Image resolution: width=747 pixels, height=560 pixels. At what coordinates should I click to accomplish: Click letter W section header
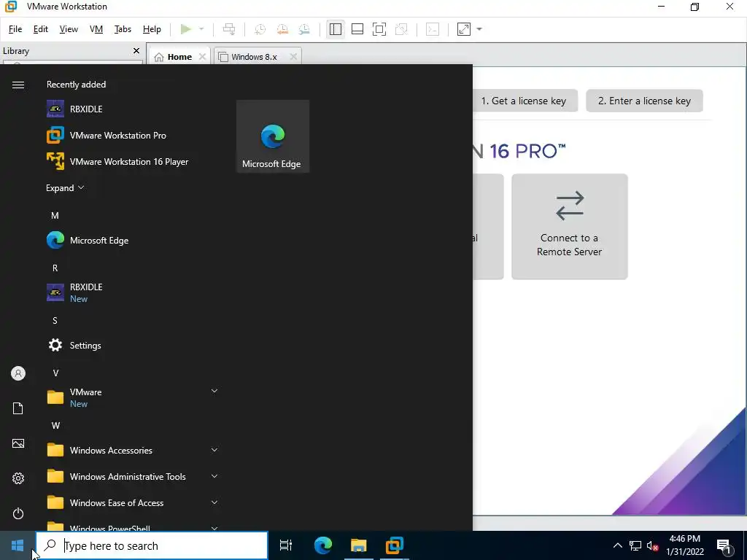[55, 426]
